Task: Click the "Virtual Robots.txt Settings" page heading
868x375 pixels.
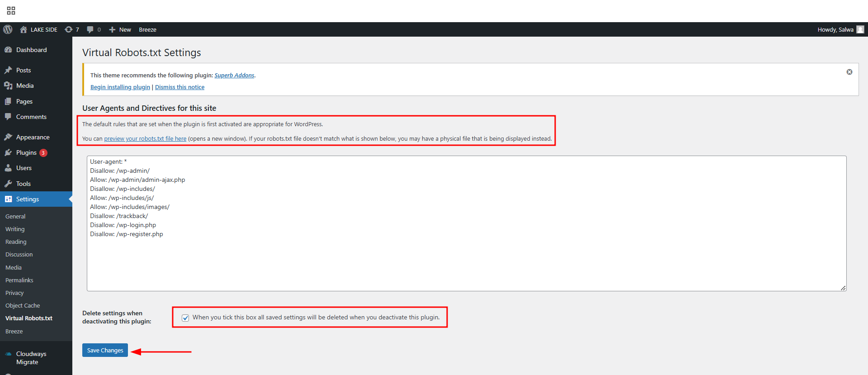Action: pos(142,52)
